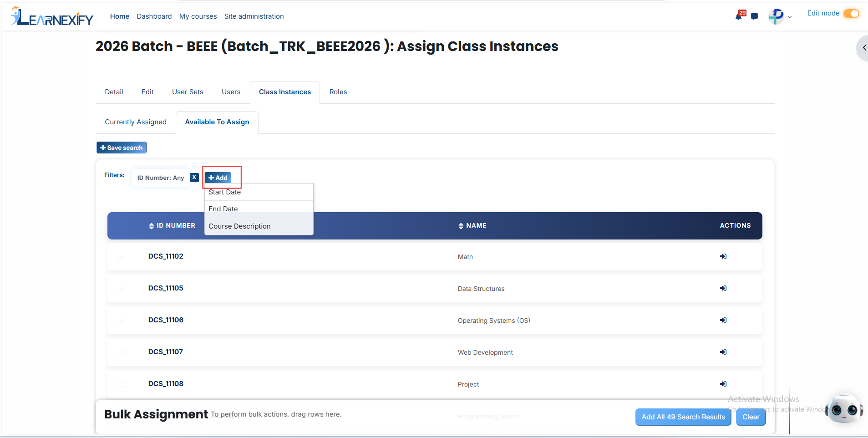The width and height of the screenshot is (868, 438).
Task: Assign class instance DCS_11102 using arrow icon
Action: pyautogui.click(x=723, y=256)
